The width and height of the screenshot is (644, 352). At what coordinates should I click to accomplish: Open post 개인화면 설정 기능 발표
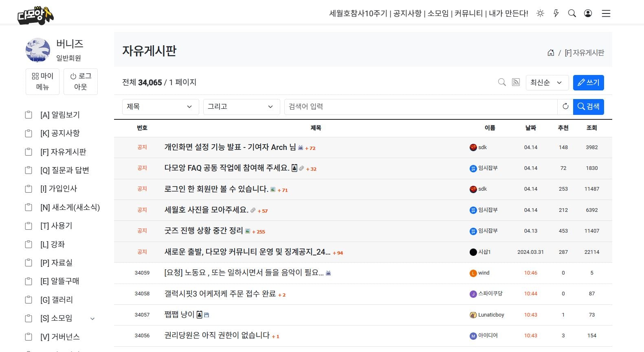(230, 147)
